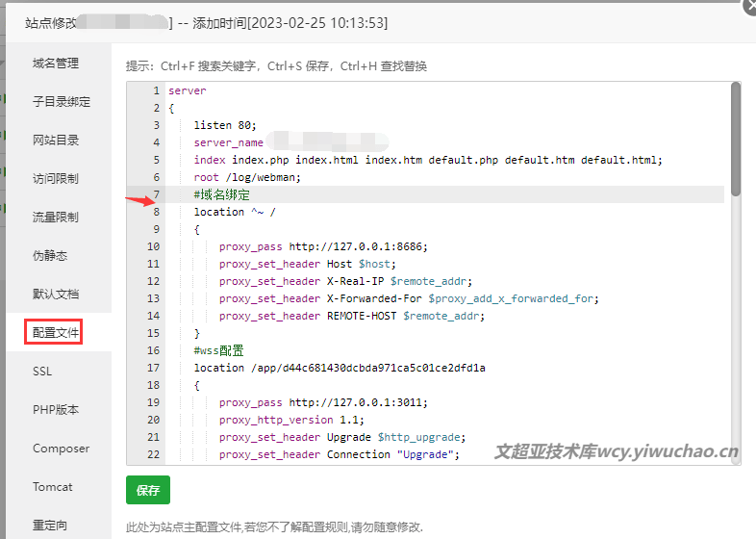The image size is (756, 539).
Task: Switch to the PHP版本 tab
Action: 56,410
